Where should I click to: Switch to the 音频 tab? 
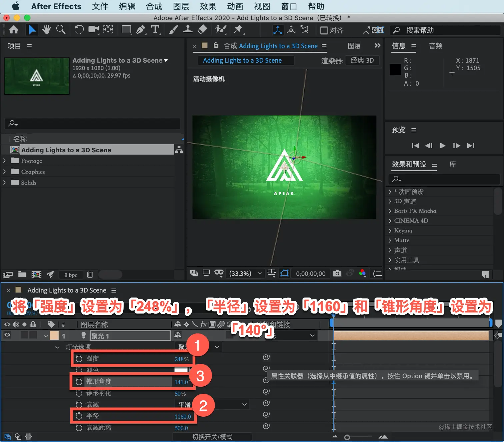click(x=435, y=46)
